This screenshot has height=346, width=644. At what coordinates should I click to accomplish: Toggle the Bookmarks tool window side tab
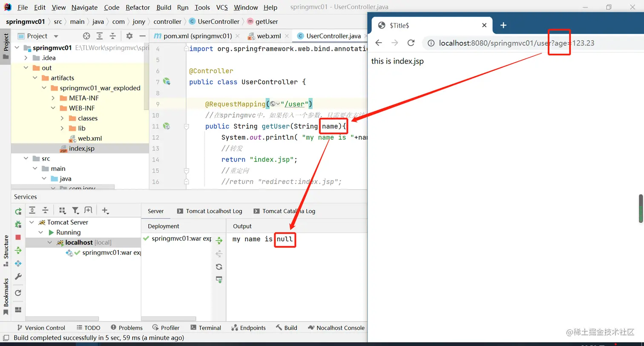tap(6, 296)
